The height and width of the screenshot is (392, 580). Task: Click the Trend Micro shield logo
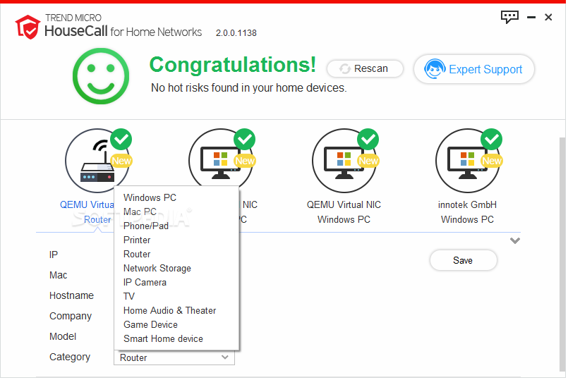point(28,27)
